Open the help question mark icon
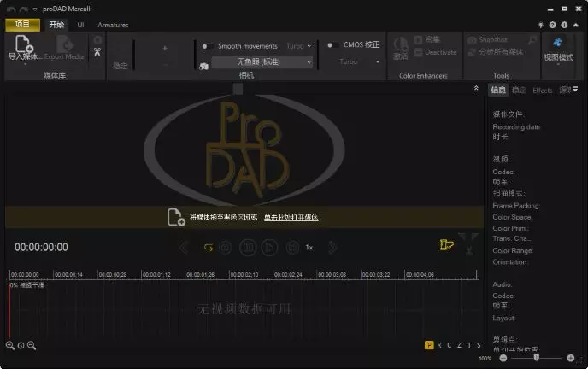588x369 pixels. click(x=552, y=25)
